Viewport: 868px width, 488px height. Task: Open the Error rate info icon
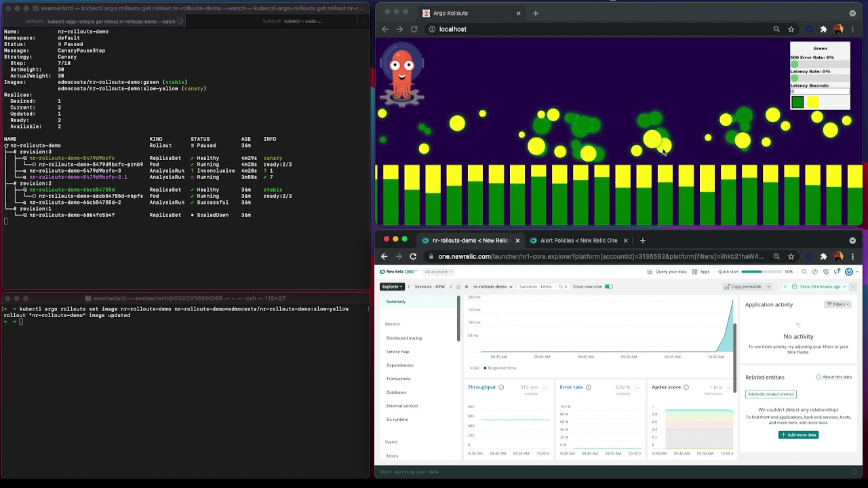click(x=588, y=387)
